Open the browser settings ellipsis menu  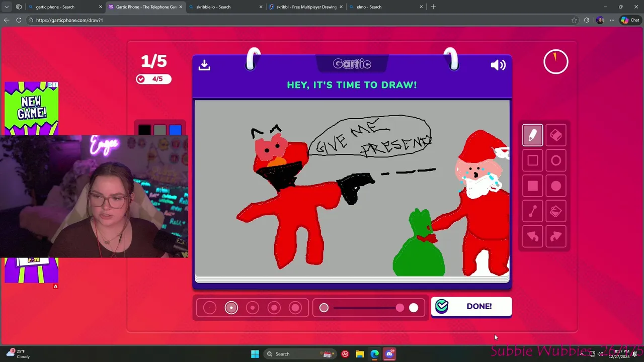click(x=612, y=20)
